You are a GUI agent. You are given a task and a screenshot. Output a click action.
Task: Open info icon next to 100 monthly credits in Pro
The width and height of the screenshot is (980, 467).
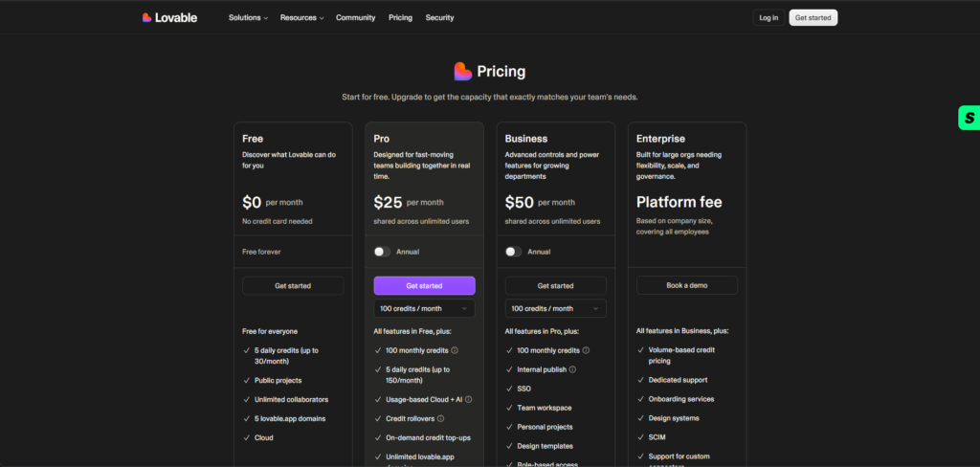point(455,350)
